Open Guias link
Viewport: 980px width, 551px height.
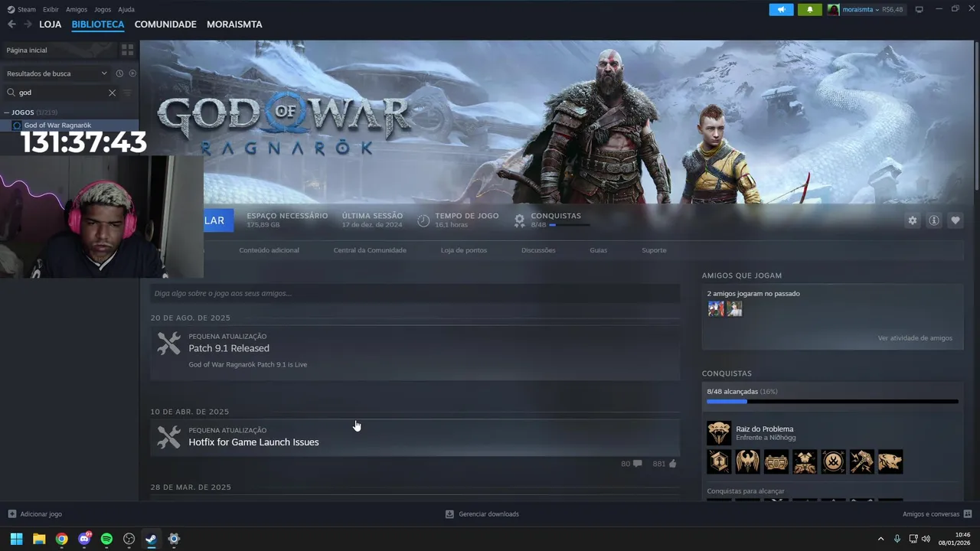(x=598, y=250)
